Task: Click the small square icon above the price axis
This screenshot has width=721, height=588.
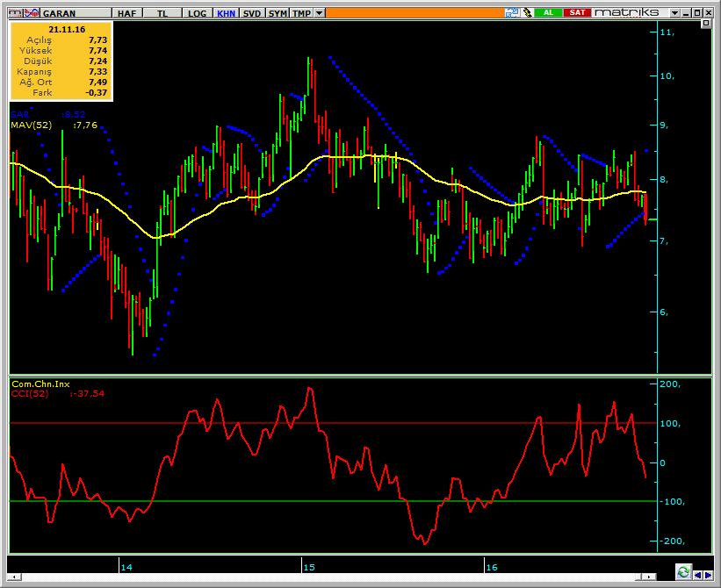Action: 706,24
